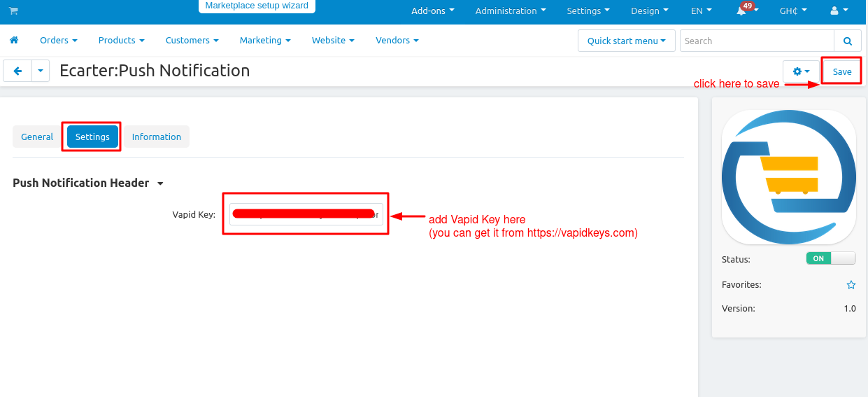Viewport: 868px width, 397px height.
Task: Click the Save button
Action: pos(841,71)
